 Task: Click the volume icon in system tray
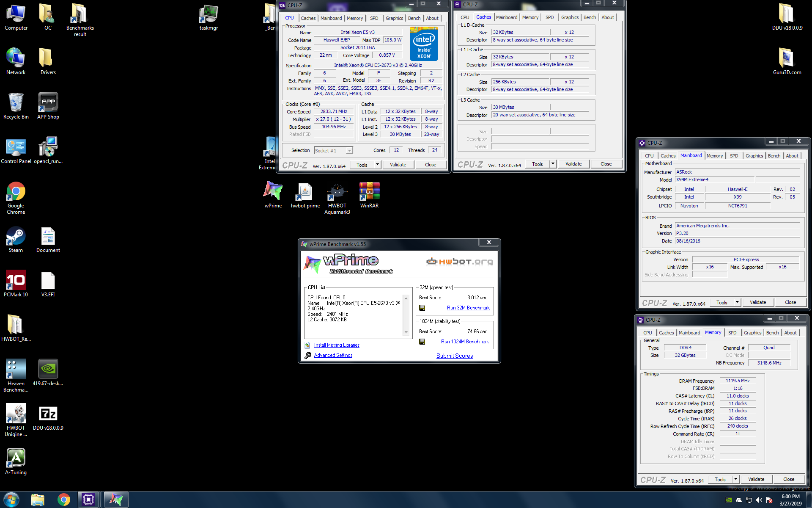pos(759,500)
